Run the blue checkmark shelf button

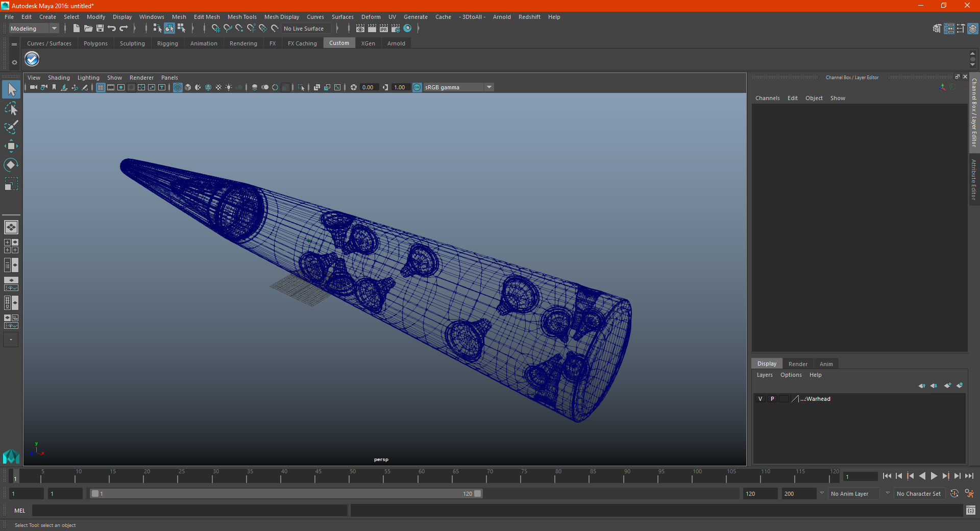point(32,59)
